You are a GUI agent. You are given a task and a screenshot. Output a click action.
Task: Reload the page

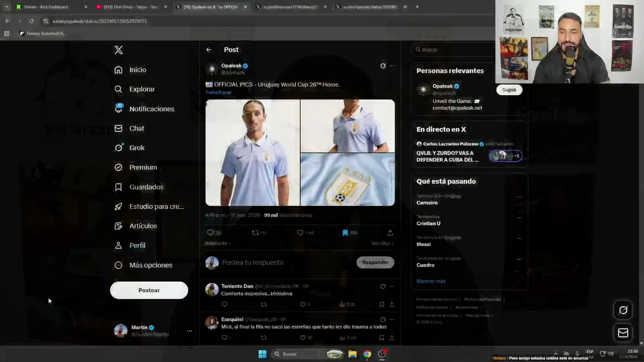pyautogui.click(x=31, y=21)
